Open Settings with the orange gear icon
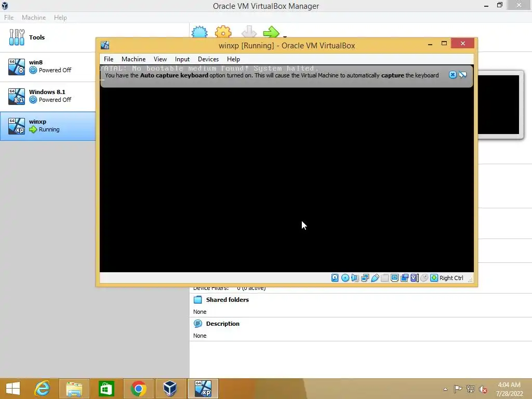Viewport: 532px width, 399px height. coord(223,32)
